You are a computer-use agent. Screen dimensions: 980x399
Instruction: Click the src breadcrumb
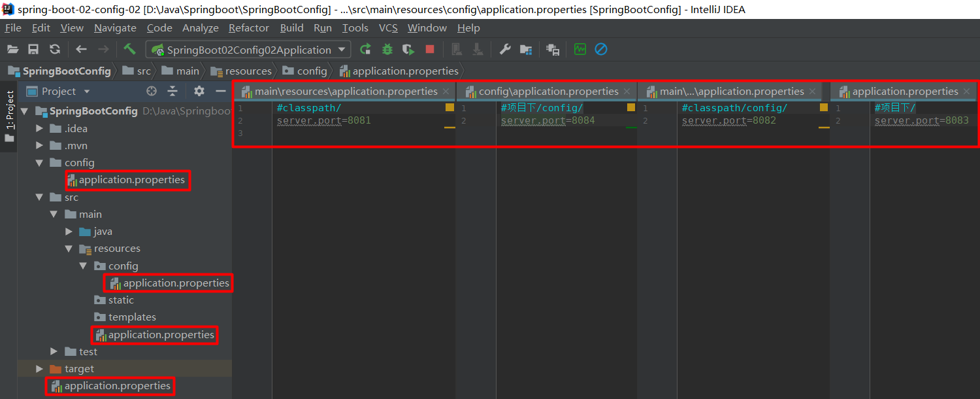point(137,71)
